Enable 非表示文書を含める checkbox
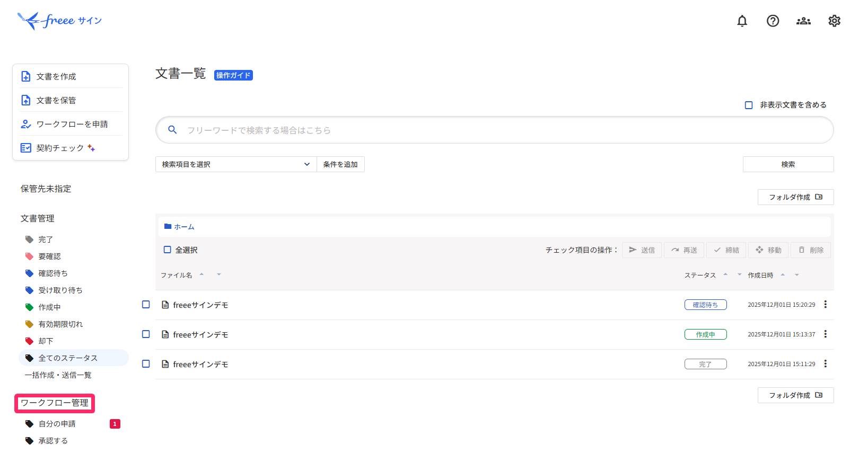The height and width of the screenshot is (453, 868). 749,105
